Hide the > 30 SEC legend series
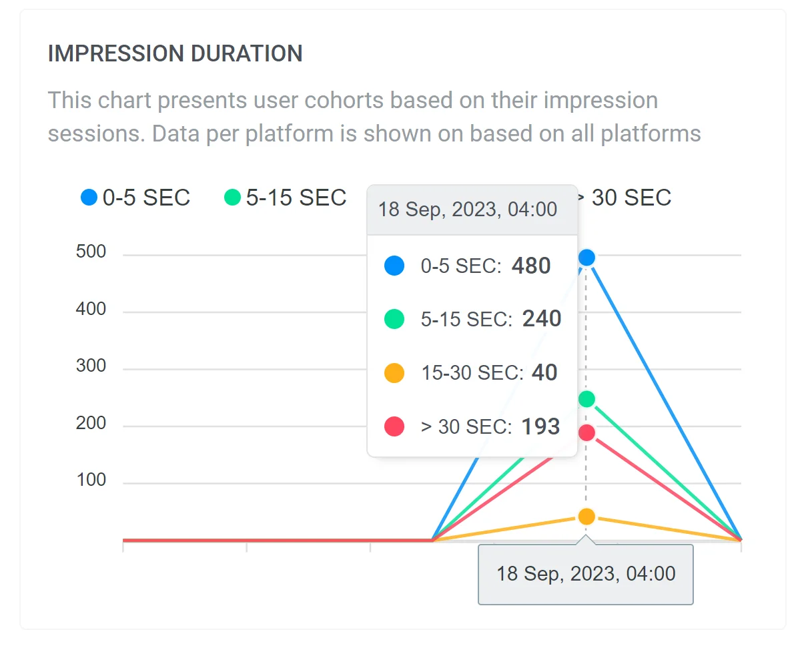Viewport: 812px width, 654px height. (x=631, y=198)
